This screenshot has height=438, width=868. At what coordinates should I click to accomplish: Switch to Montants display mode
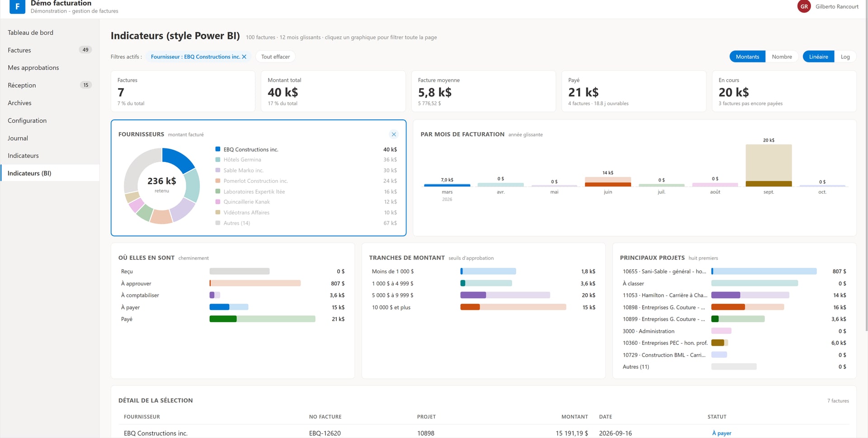(747, 57)
